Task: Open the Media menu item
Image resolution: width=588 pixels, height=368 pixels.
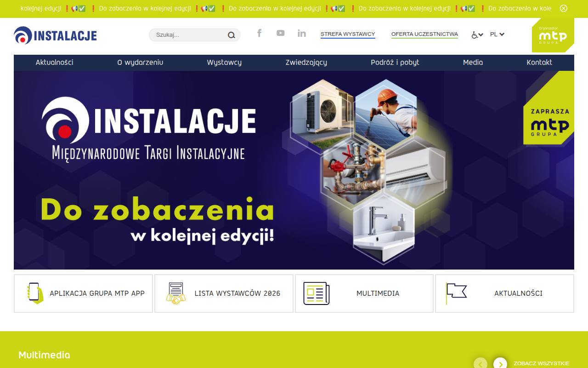Action: [473, 63]
